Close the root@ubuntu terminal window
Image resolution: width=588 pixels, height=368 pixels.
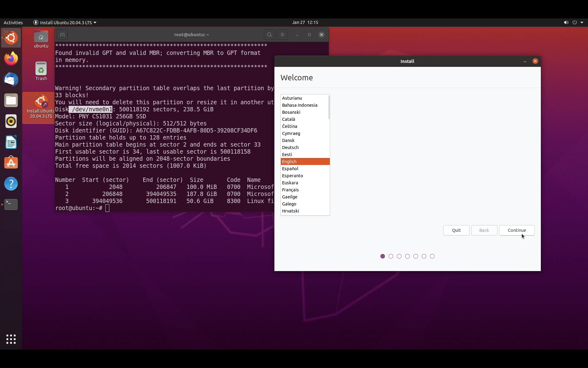click(322, 35)
